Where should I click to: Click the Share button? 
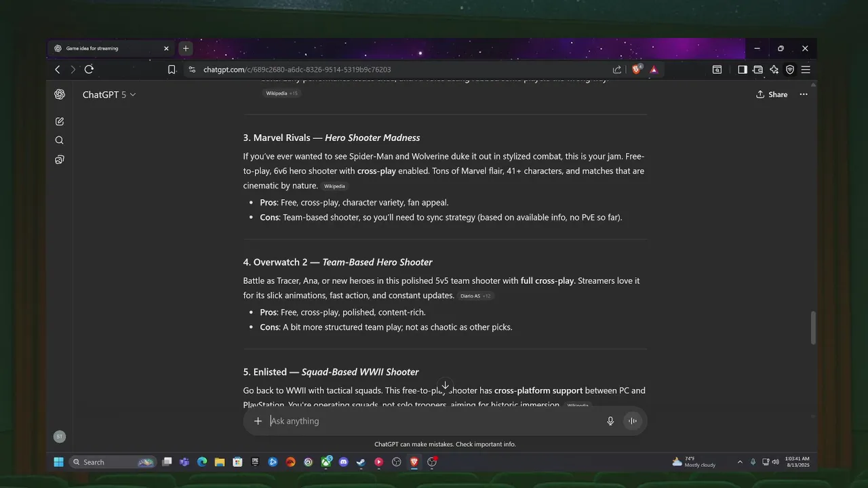tap(772, 95)
